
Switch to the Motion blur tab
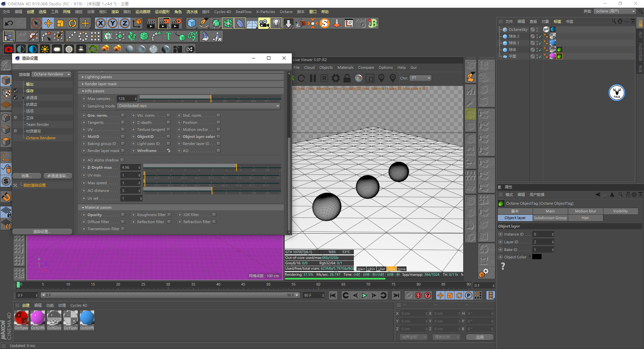click(x=585, y=211)
